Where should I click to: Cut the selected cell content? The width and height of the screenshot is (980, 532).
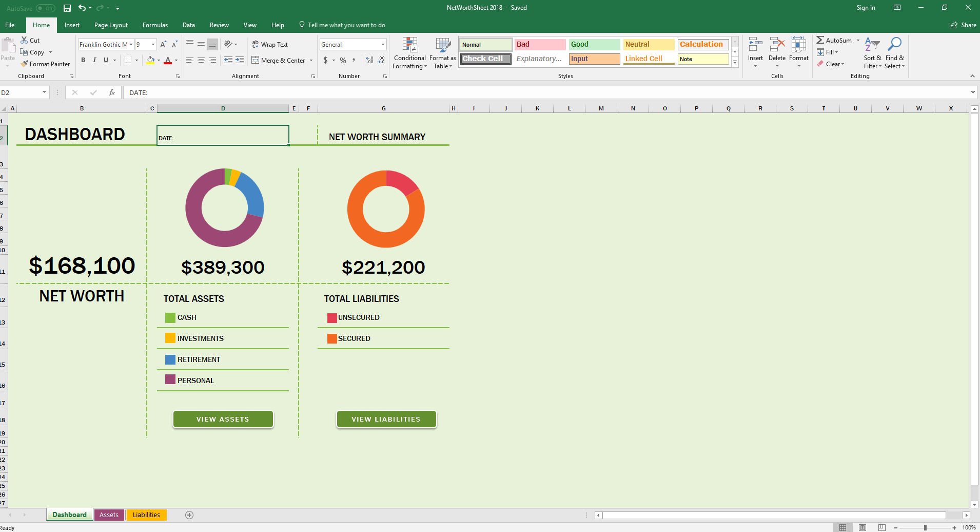30,40
